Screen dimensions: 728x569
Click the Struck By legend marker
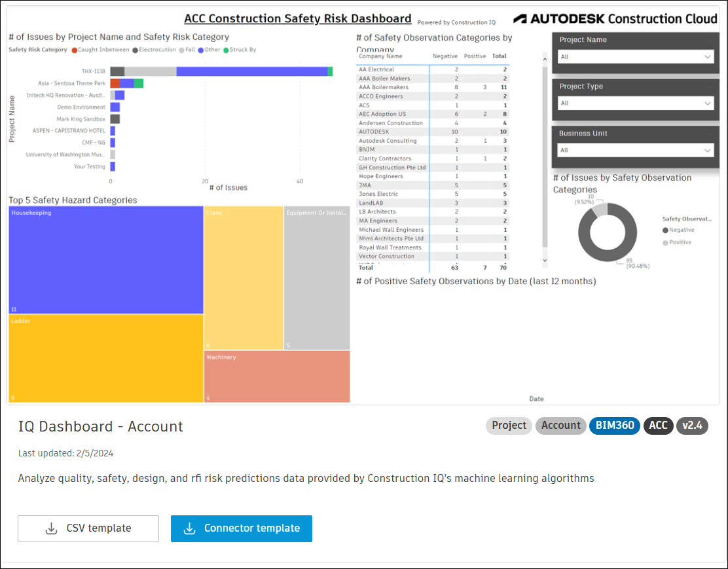point(226,50)
